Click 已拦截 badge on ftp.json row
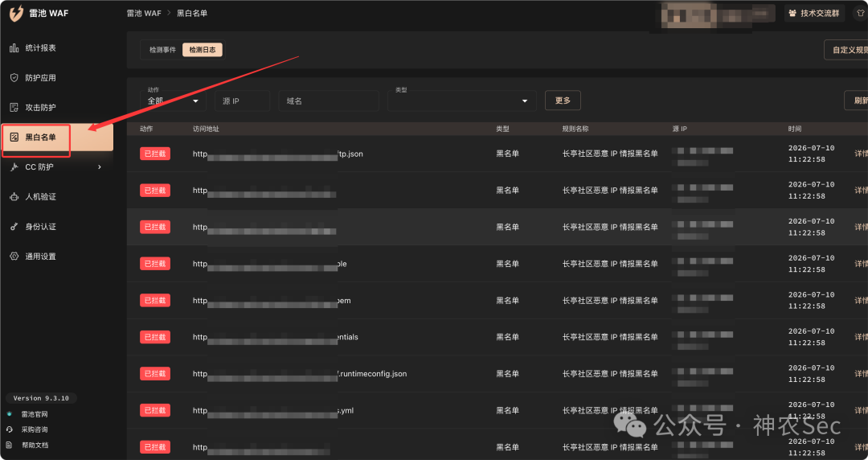 [x=155, y=154]
